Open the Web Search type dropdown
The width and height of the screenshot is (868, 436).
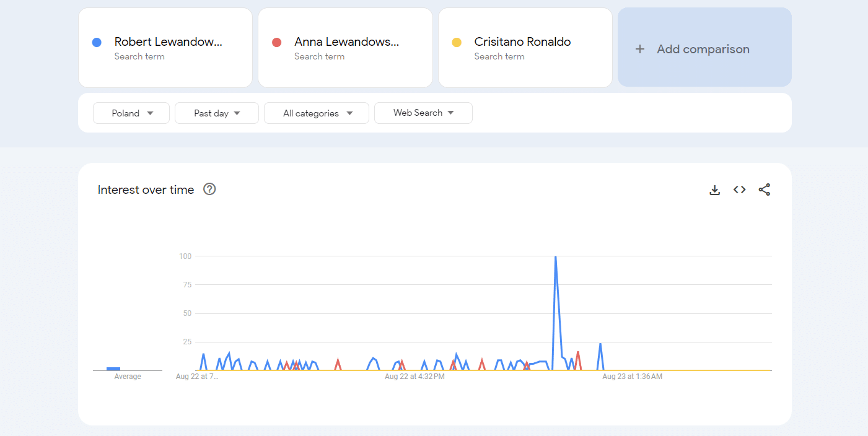[423, 113]
